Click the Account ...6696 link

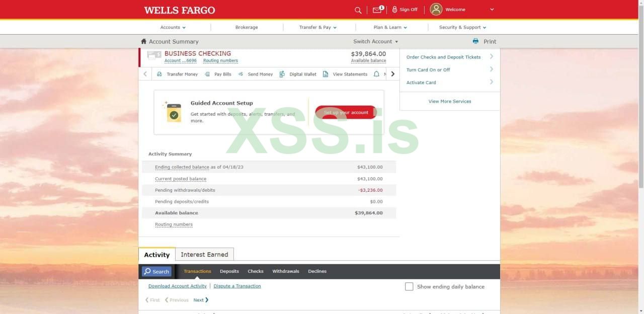(x=181, y=60)
